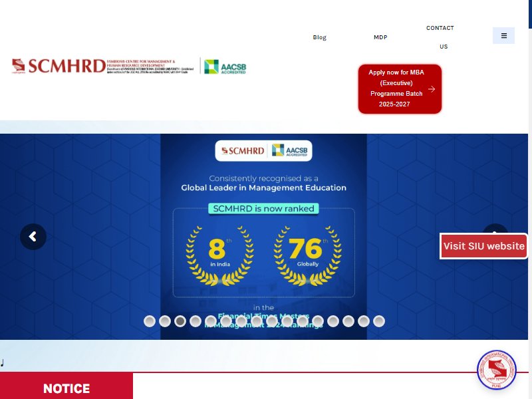Click the '76th Globally' ranking laurel
Viewport: 532px width, 399px height.
(308, 255)
